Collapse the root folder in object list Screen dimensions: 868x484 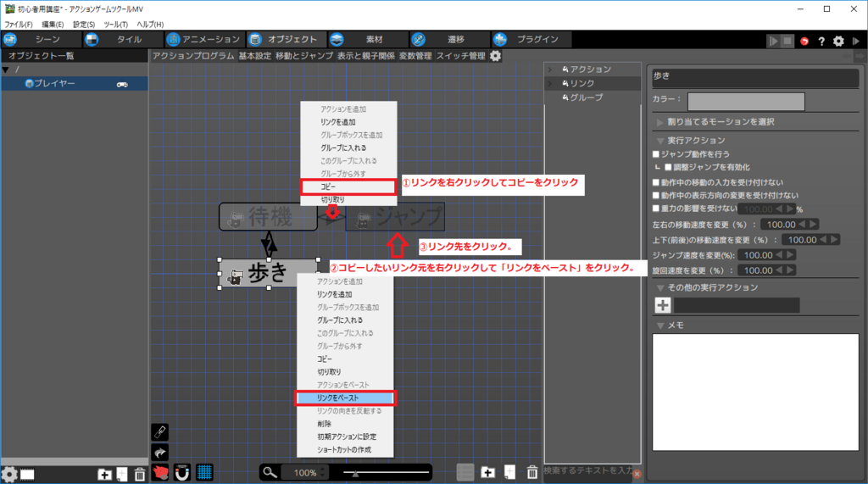pos(6,70)
